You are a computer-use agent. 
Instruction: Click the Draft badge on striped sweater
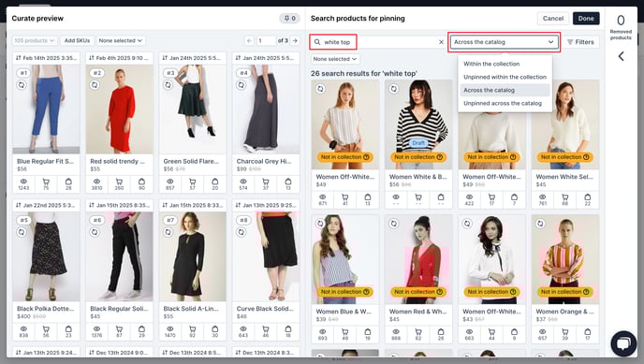(x=418, y=143)
